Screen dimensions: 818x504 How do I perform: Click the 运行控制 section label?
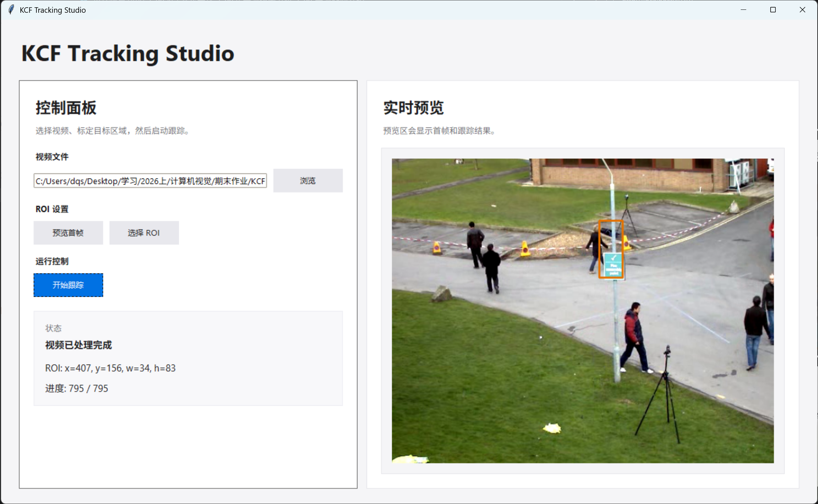tap(52, 261)
